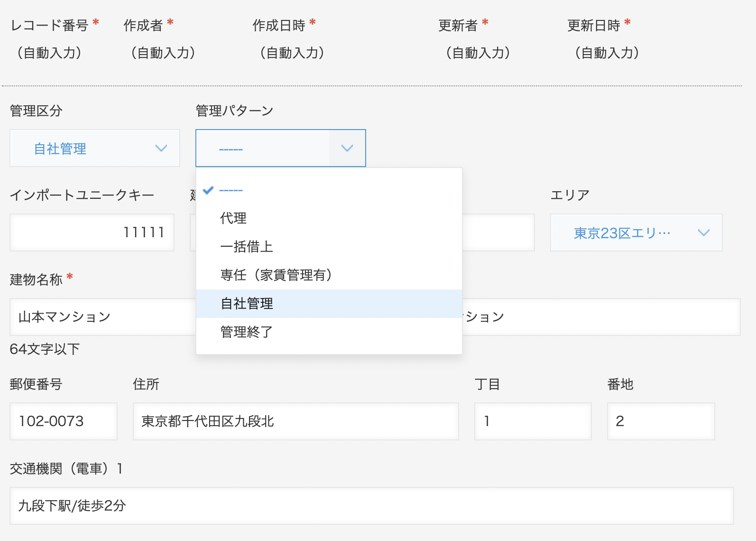Click the 郵便番号 field showing 102-0073
The width and height of the screenshot is (756, 541).
tap(64, 421)
